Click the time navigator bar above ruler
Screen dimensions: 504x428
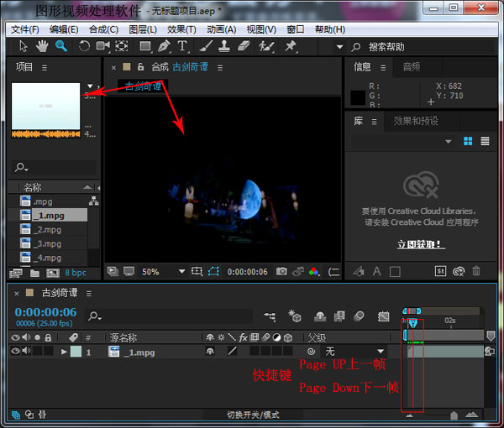pyautogui.click(x=412, y=311)
